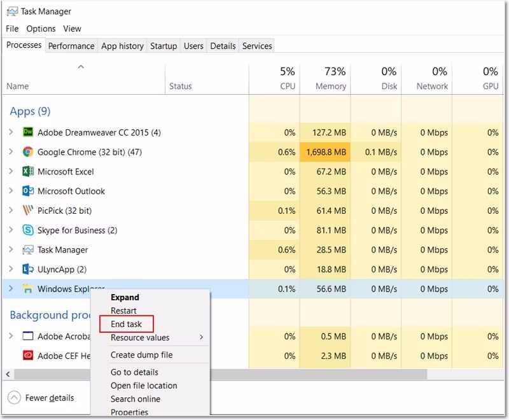Click the Adobe Dreamweaver CC 2015 icon
The height and width of the screenshot is (420, 509).
(x=28, y=132)
